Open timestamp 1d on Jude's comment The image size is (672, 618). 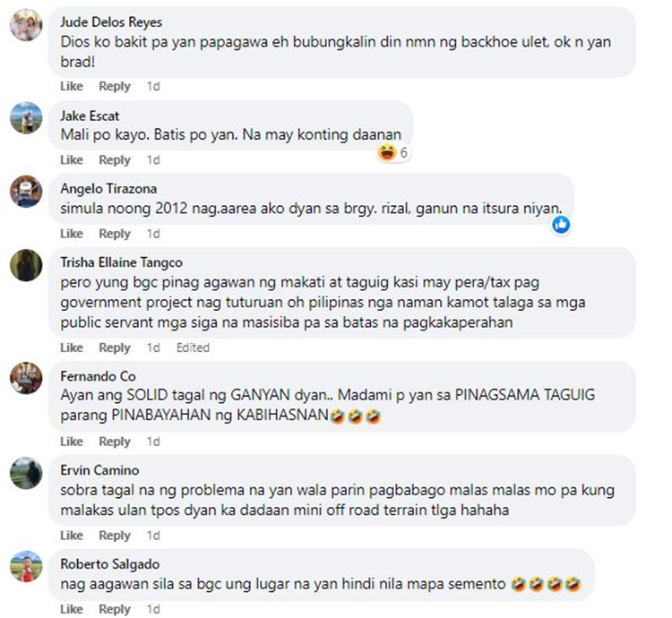tap(153, 87)
